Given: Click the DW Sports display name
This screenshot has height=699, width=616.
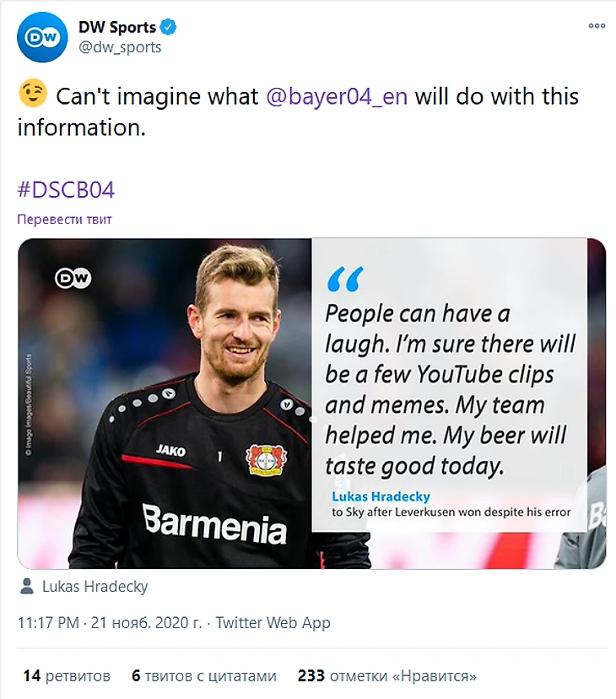Looking at the screenshot, I should tap(116, 28).
